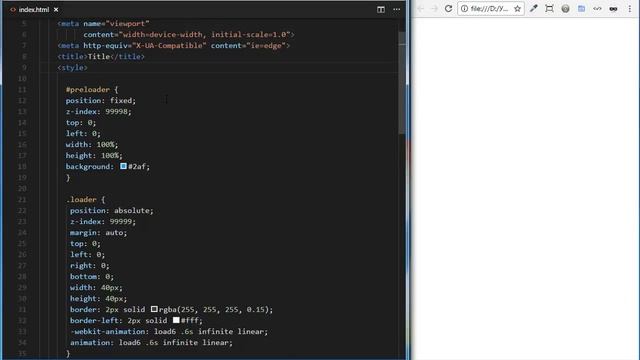Click the 'width: 100%;' line
Viewport: 640px width, 360px height.
[92, 144]
